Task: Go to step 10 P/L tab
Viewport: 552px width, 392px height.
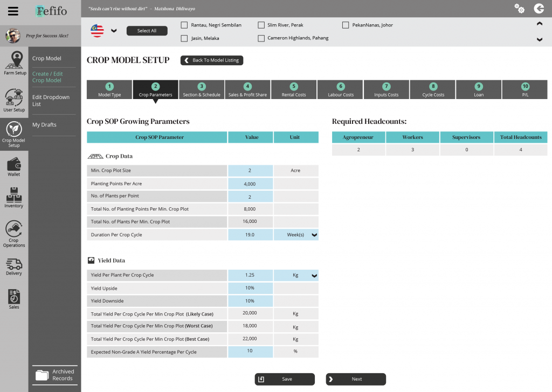Action: click(525, 90)
